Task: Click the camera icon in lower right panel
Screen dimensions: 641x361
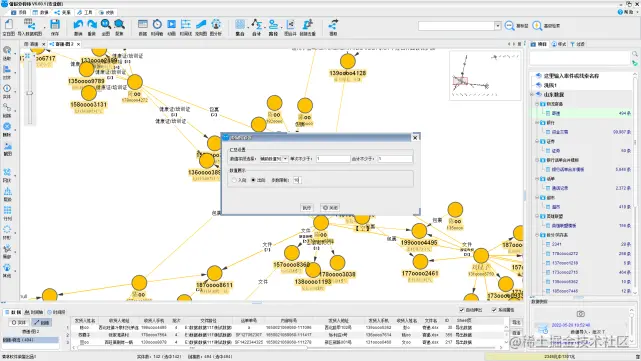Action: [x=580, y=314]
